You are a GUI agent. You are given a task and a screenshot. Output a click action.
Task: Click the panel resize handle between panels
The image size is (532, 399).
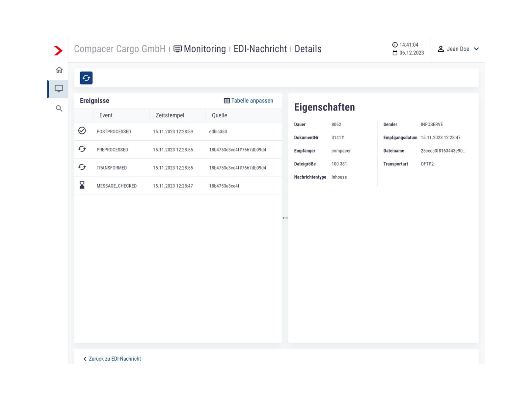click(x=285, y=218)
